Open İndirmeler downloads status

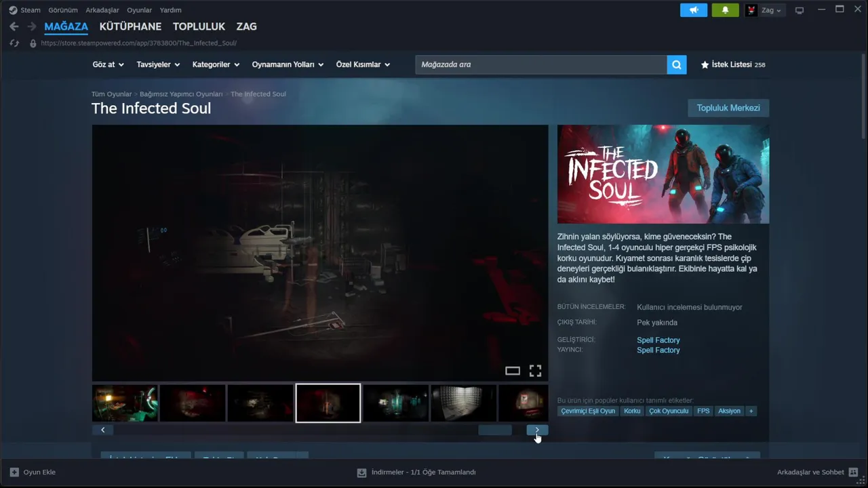pyautogui.click(x=416, y=472)
